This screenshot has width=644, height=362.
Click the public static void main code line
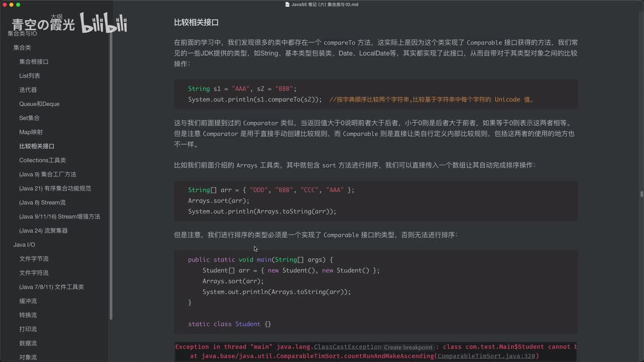[261, 260]
